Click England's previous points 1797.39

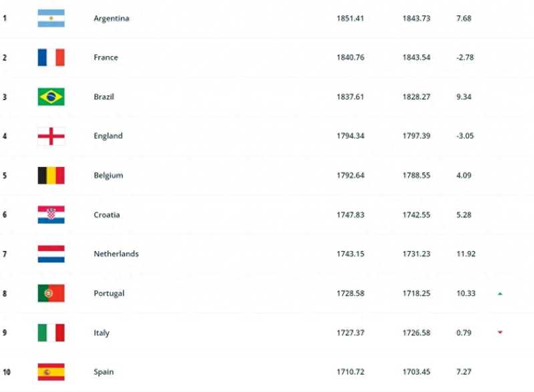click(x=416, y=136)
